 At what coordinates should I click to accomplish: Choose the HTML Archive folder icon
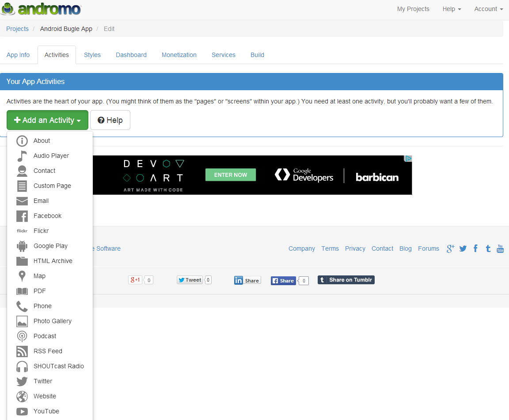[22, 261]
